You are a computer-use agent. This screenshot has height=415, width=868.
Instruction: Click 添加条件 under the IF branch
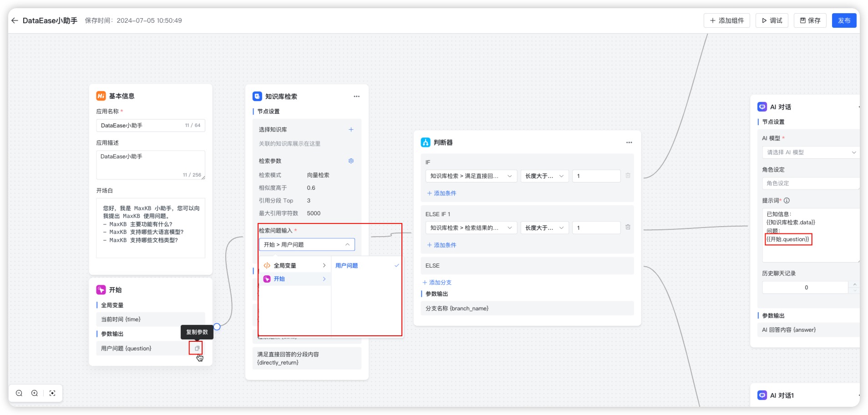point(442,193)
